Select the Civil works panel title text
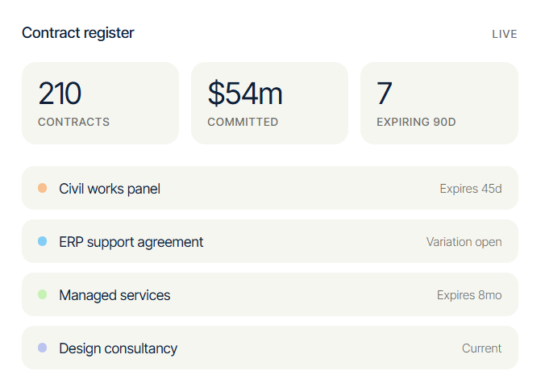This screenshot has height=392, width=541. [x=110, y=189]
